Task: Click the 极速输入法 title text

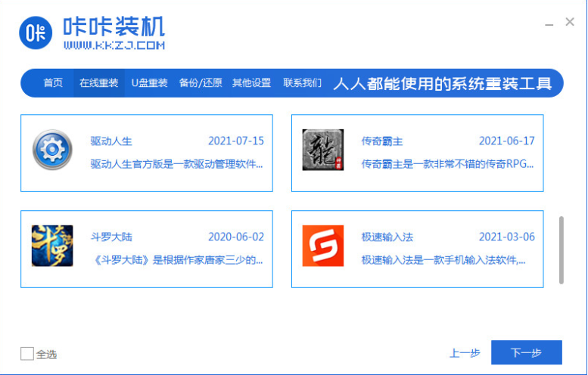Action: (387, 237)
